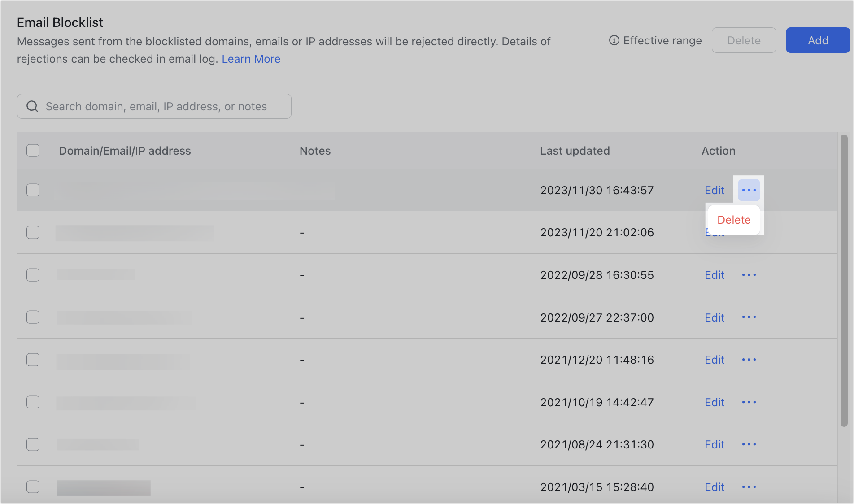Choose the red Delete option in the popup menu
This screenshot has height=504, width=854.
[734, 220]
